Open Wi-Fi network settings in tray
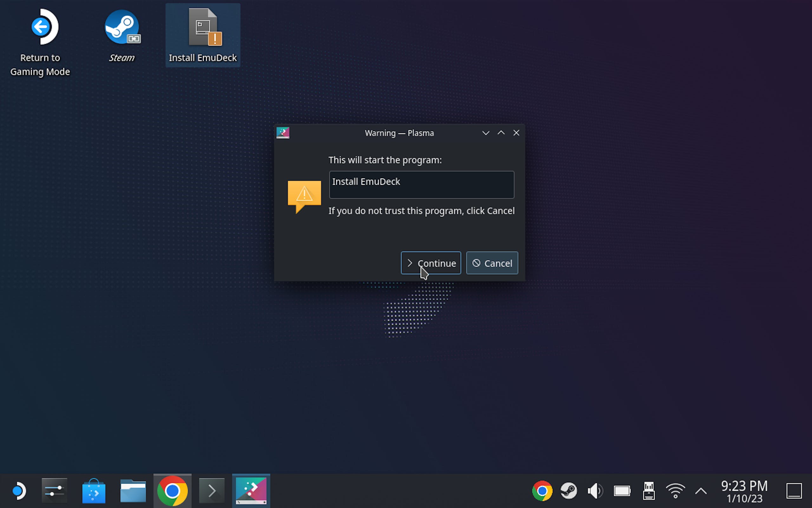 [675, 491]
